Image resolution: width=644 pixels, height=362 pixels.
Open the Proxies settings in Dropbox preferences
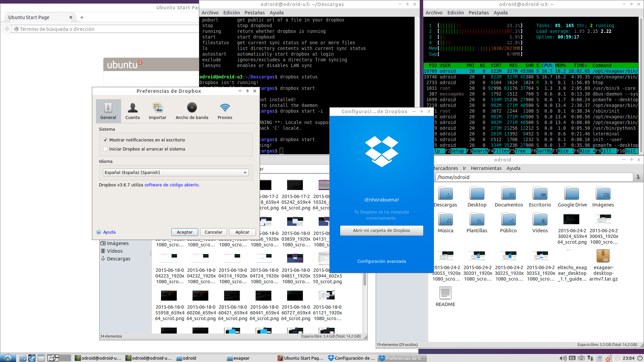tap(225, 111)
